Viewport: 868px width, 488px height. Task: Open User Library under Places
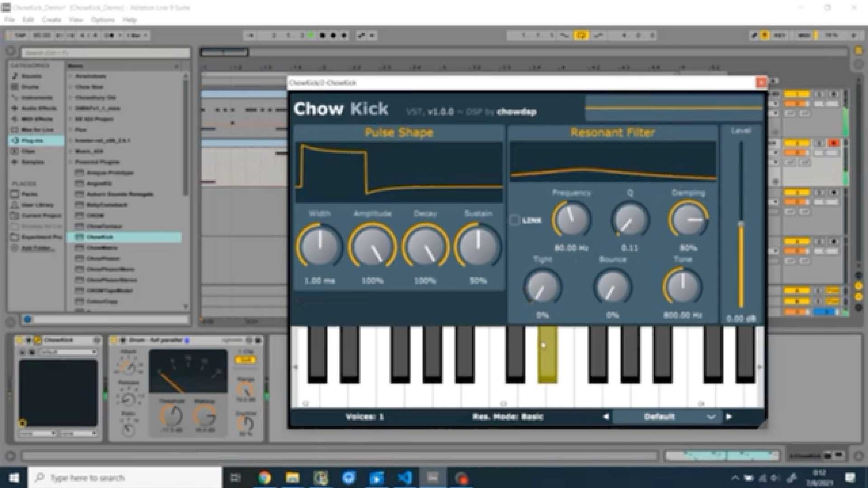[x=37, y=205]
